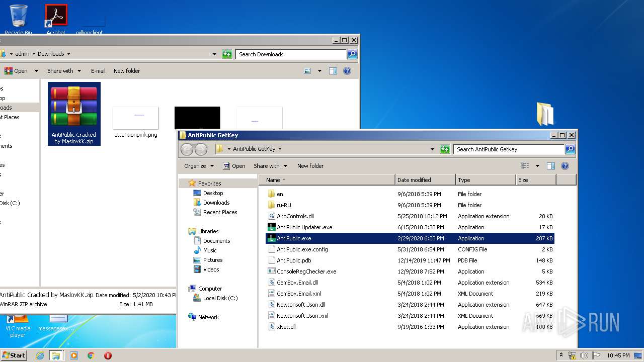Click Open in AntiPublic GetKey toolbar
Viewport: 644px width, 362px height.
point(234,166)
